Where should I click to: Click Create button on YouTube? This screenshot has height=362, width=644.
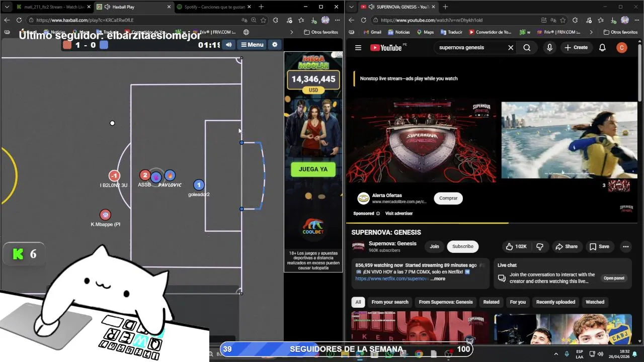[x=576, y=48]
